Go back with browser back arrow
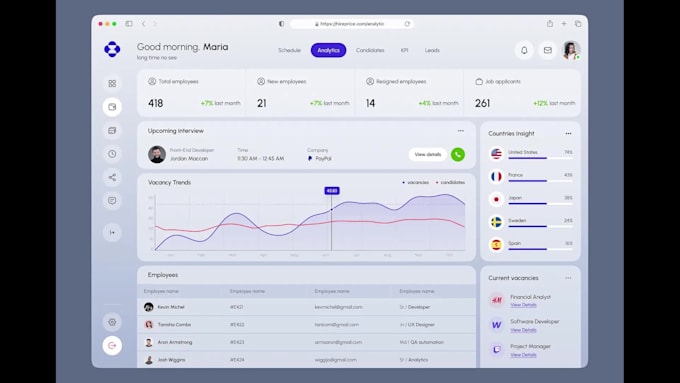The image size is (680, 383). (x=144, y=24)
